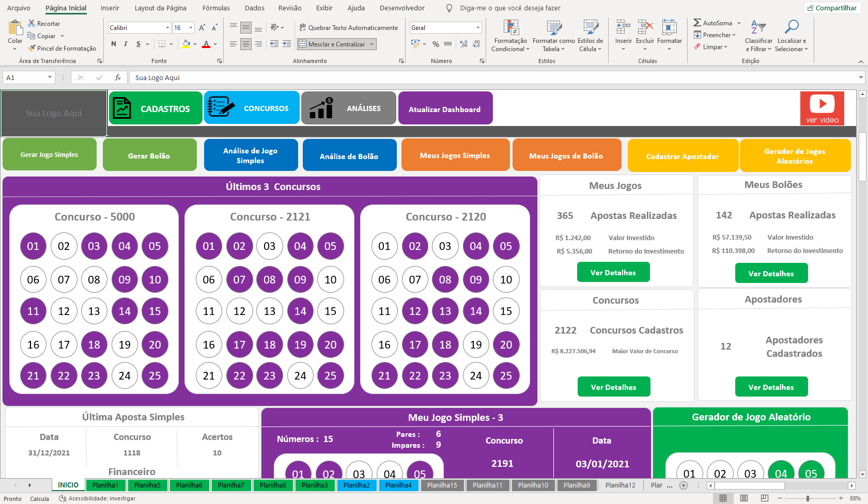The image size is (868, 504).
Task: Open the Inserir ribbon tab
Action: [110, 8]
